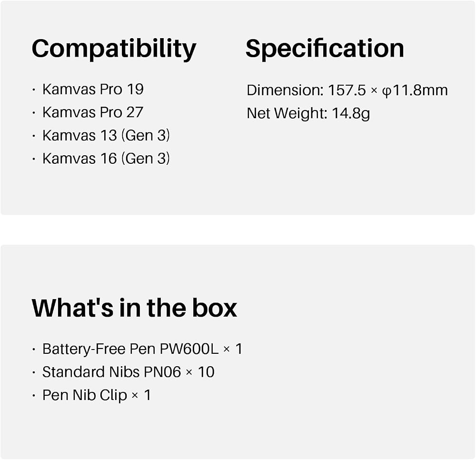This screenshot has height=460, width=476.
Task: Click the bullet before Standard Nibs
Action: 34,372
